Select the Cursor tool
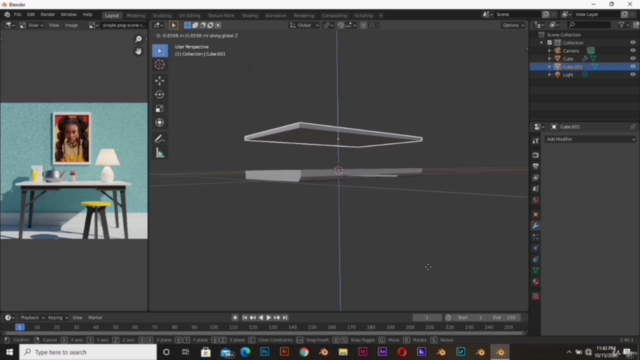Screen dimensions: 640x360 tap(160, 64)
